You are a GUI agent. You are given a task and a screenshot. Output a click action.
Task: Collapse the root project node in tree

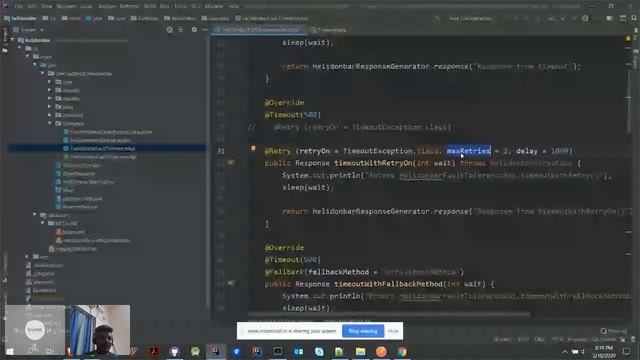13,40
